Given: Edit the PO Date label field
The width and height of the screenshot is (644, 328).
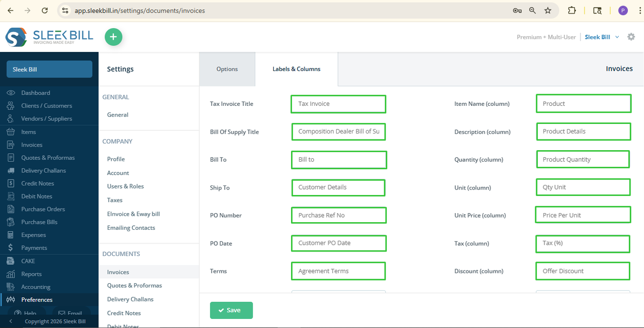Looking at the screenshot, I should (339, 243).
